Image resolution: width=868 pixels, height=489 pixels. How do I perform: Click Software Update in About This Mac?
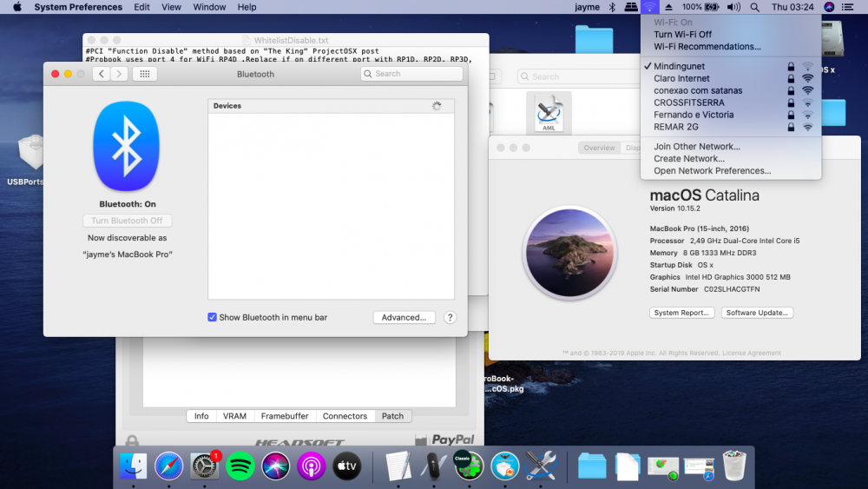(757, 313)
